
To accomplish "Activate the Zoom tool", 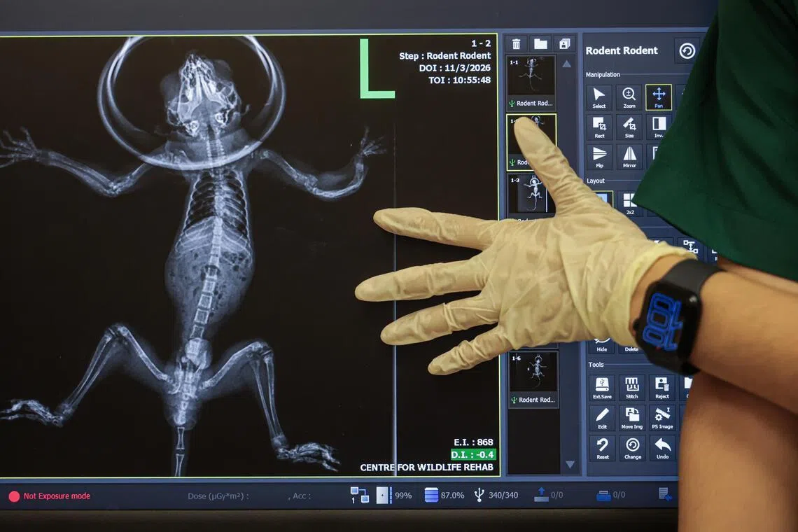I will [x=629, y=97].
